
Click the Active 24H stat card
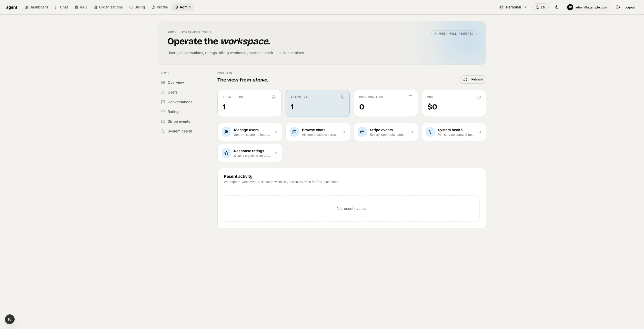click(318, 103)
